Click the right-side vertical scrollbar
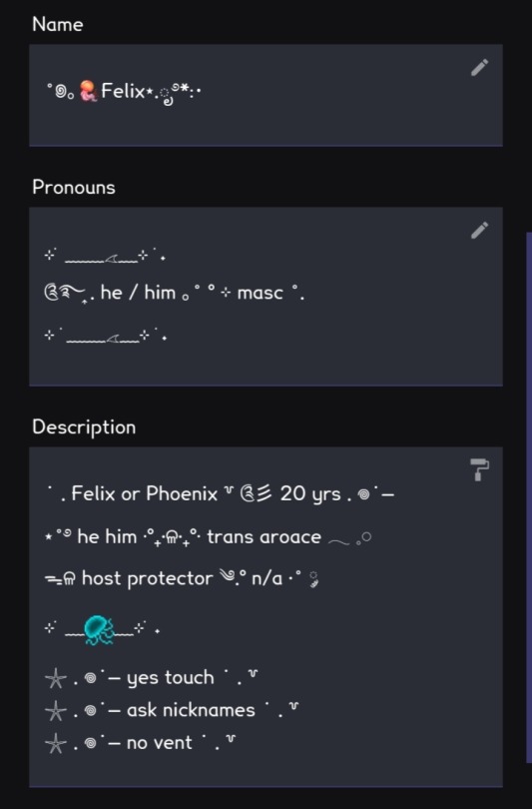The width and height of the screenshot is (532, 809). click(528, 497)
